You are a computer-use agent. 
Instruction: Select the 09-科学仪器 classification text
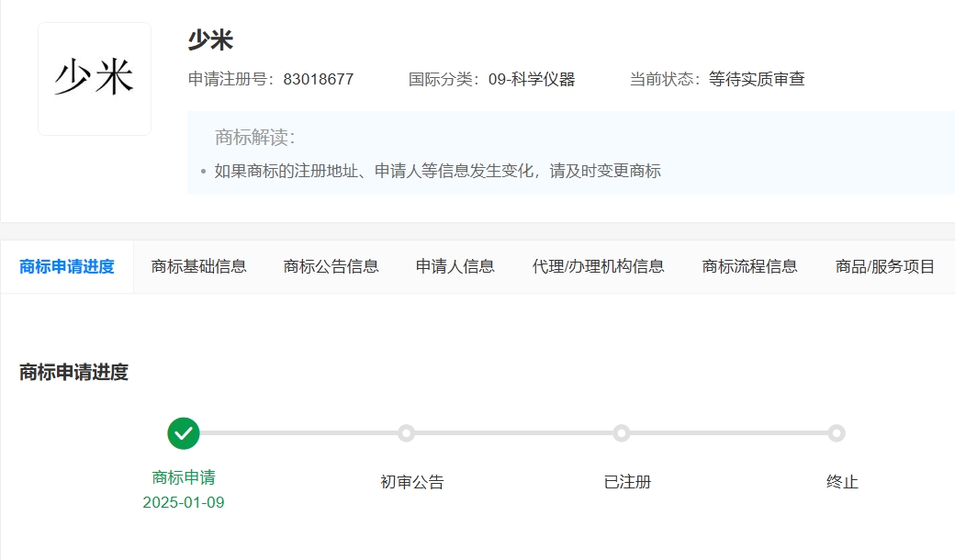534,80
